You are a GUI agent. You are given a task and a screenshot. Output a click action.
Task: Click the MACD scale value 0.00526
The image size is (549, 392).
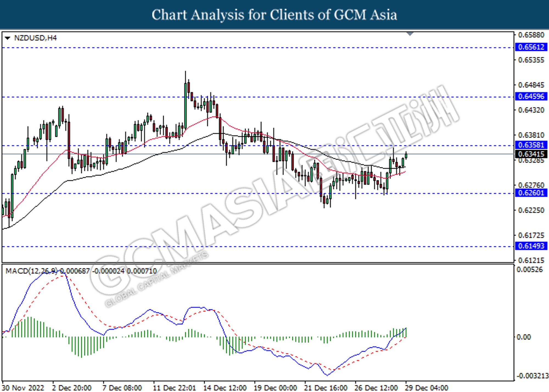(x=530, y=270)
